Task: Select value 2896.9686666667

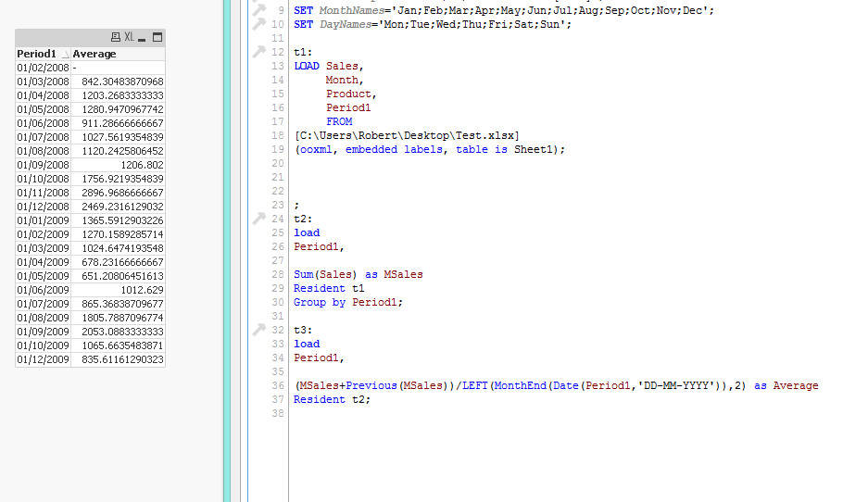Action: click(x=118, y=193)
